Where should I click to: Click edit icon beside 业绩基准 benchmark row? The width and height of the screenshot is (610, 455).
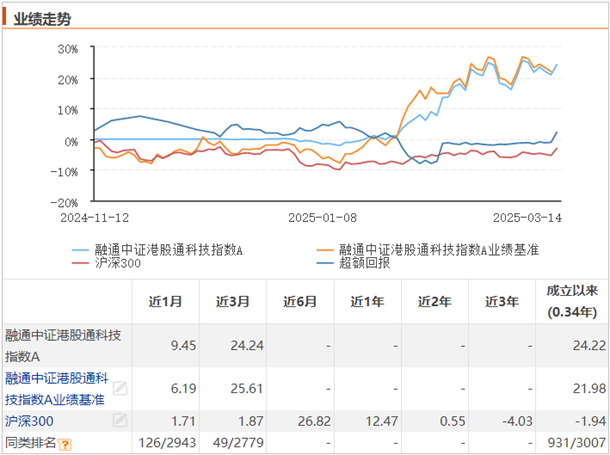coord(120,389)
